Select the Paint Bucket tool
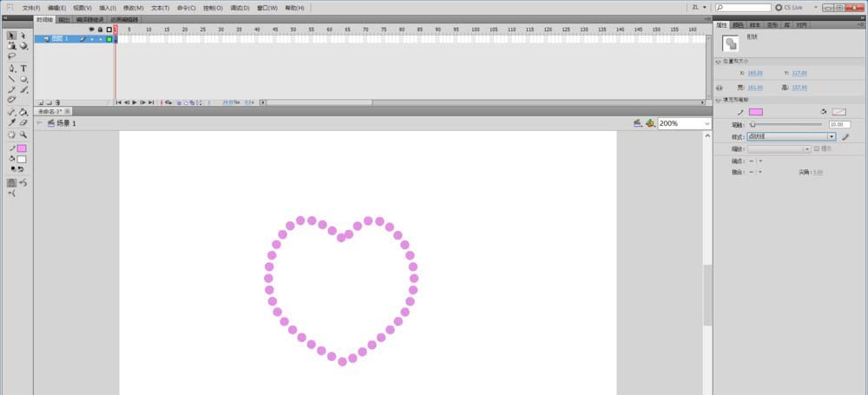The width and height of the screenshot is (868, 395). [x=23, y=112]
